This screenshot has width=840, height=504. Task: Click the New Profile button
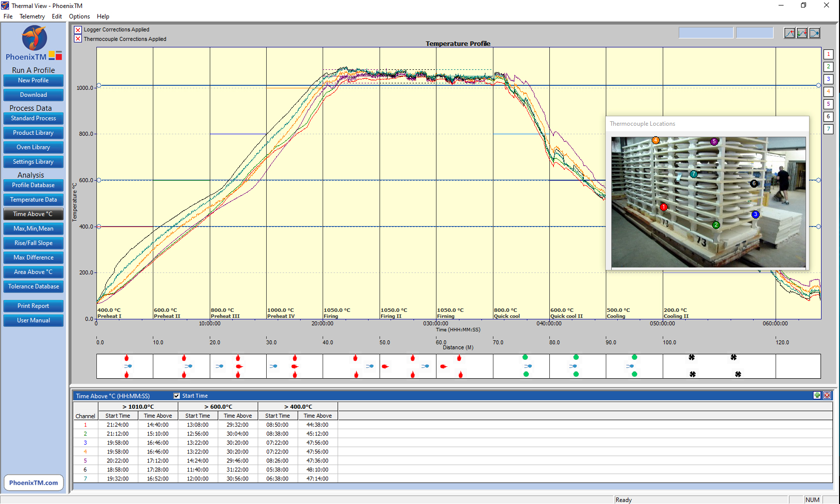click(x=33, y=80)
